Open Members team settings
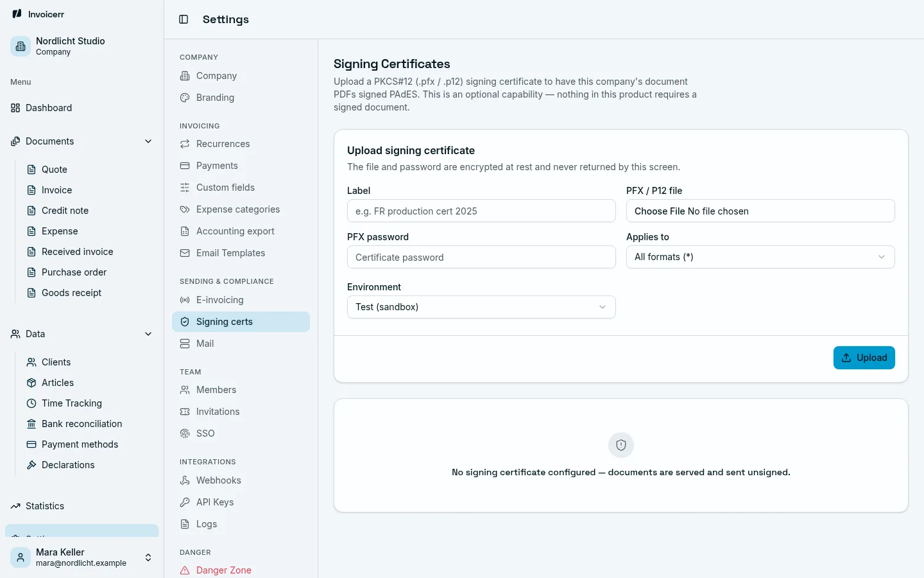The width and height of the screenshot is (924, 578). tap(241, 390)
